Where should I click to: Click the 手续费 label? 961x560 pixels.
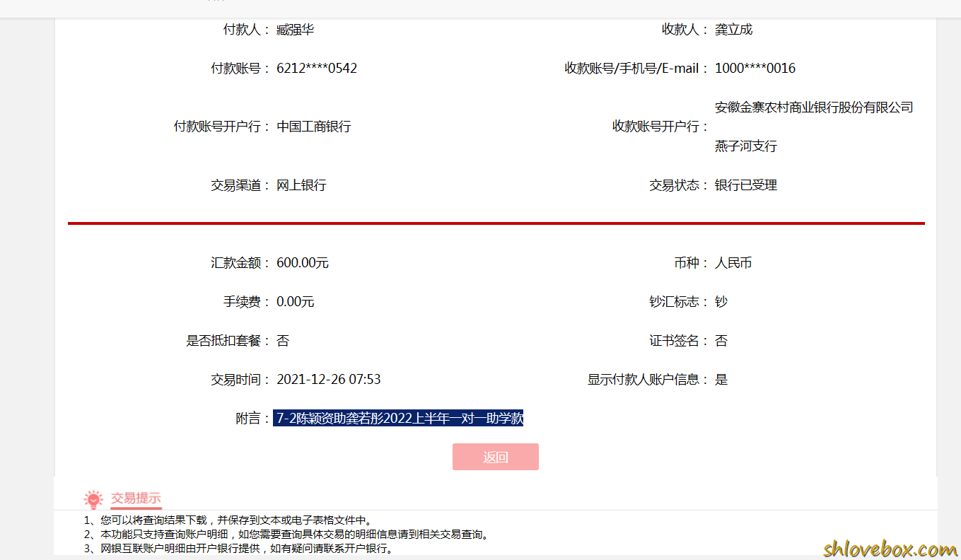tap(247, 302)
